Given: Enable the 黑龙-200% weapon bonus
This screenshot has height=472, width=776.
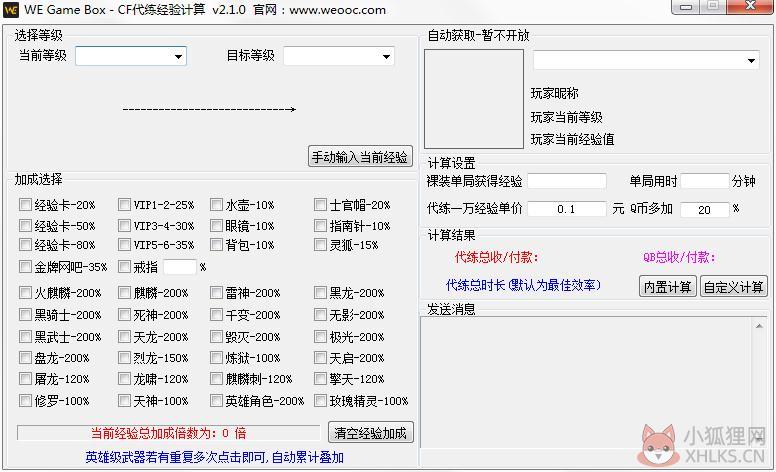Looking at the screenshot, I should 320,292.
